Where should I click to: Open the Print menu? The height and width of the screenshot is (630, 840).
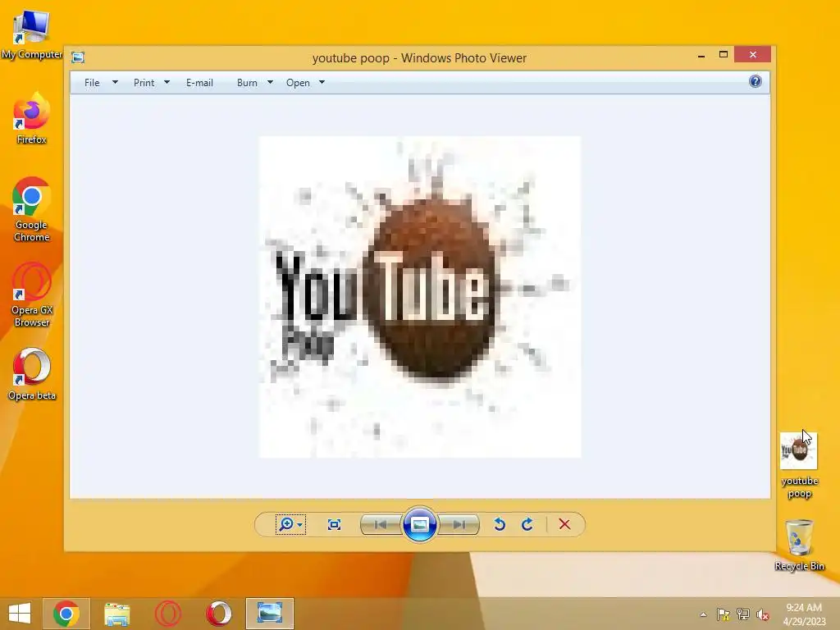pos(144,83)
